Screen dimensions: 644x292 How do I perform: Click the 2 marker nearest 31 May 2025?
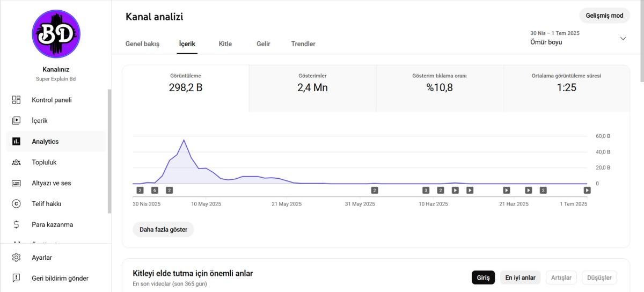[x=375, y=190]
